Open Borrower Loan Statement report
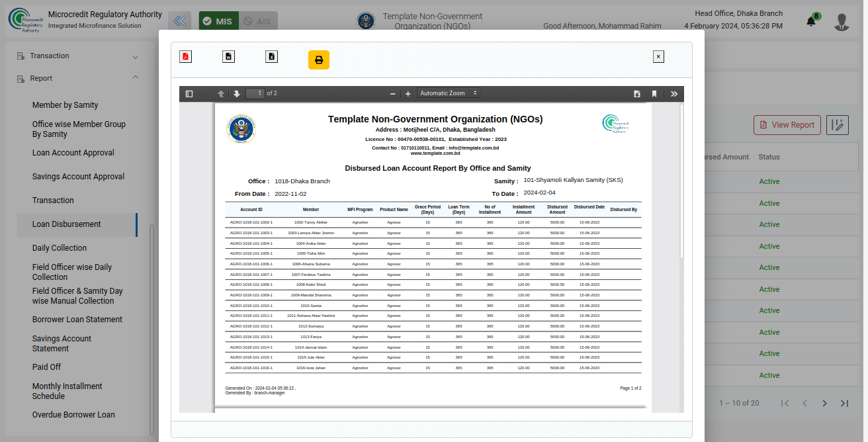This screenshot has width=868, height=442. click(77, 320)
